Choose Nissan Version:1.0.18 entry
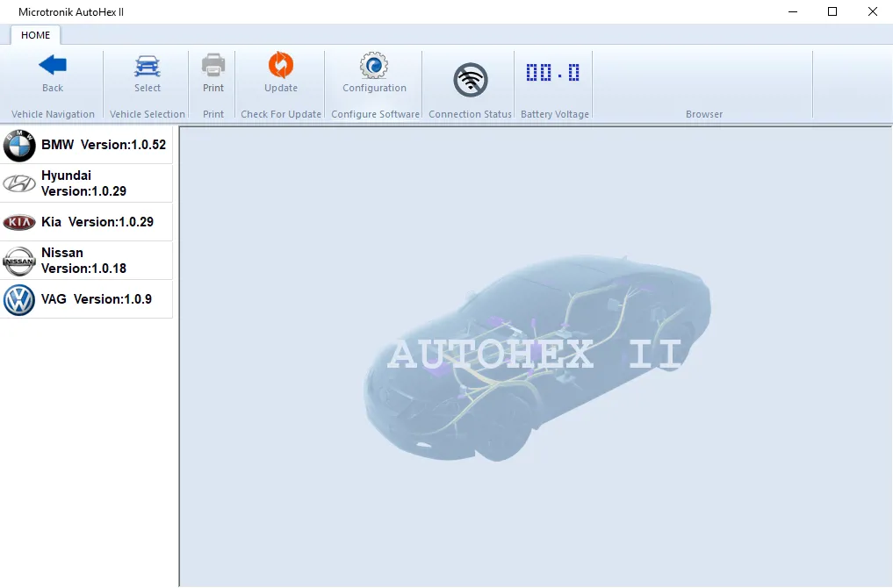 click(x=86, y=261)
